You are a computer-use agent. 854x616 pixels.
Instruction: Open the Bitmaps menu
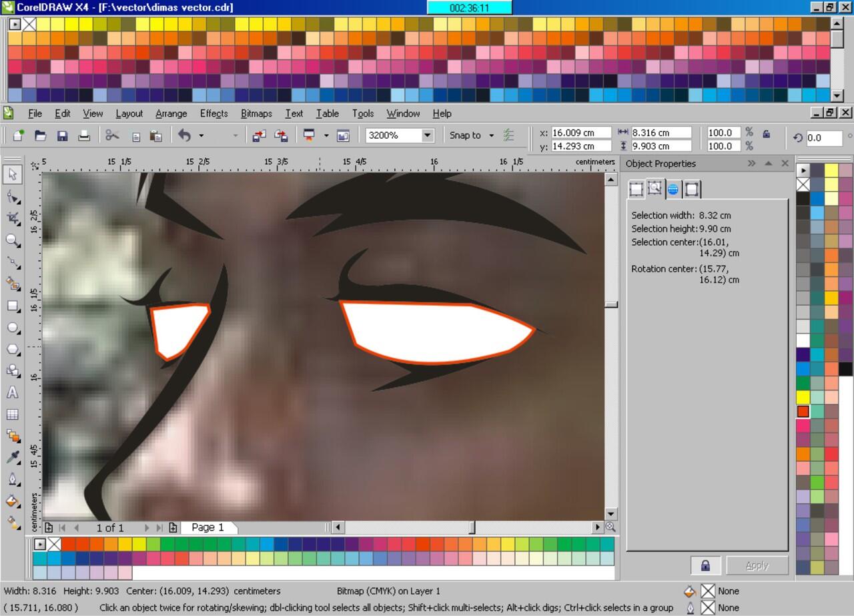tap(256, 113)
